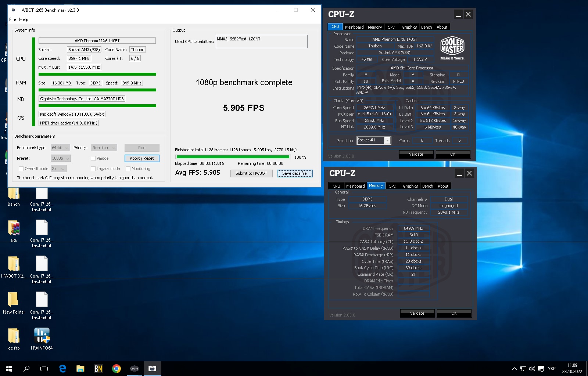This screenshot has height=376, width=588.
Task: Open Benchmark type 64-bit dropdown
Action: (60, 148)
